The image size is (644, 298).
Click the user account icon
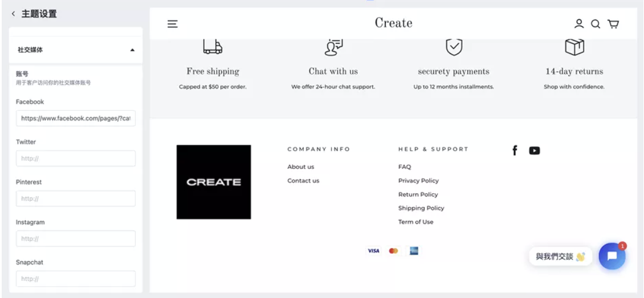click(x=579, y=24)
